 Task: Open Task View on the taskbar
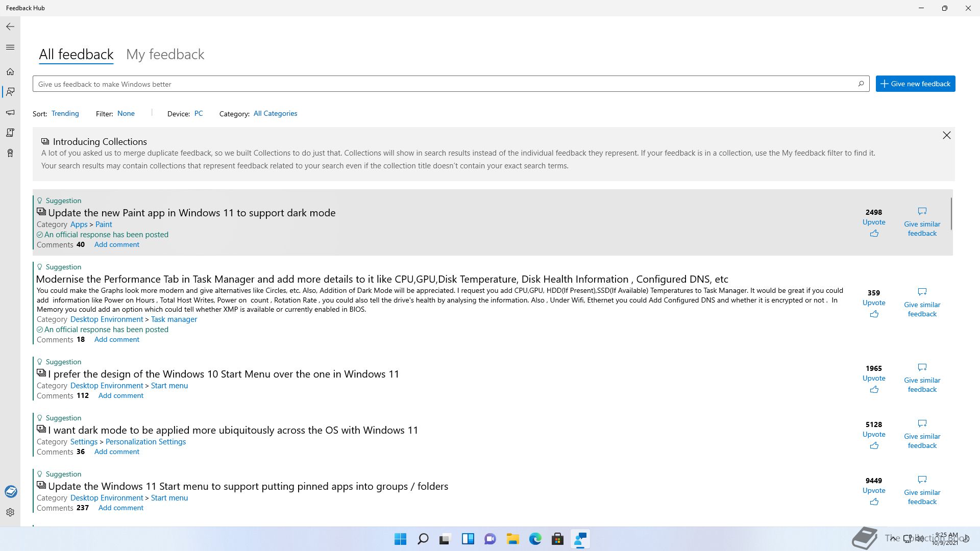(x=445, y=539)
